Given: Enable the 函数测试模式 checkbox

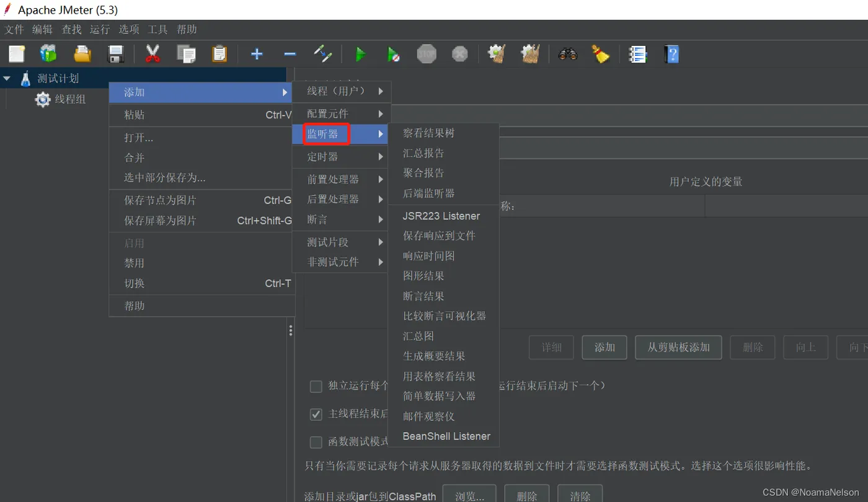Looking at the screenshot, I should [316, 442].
